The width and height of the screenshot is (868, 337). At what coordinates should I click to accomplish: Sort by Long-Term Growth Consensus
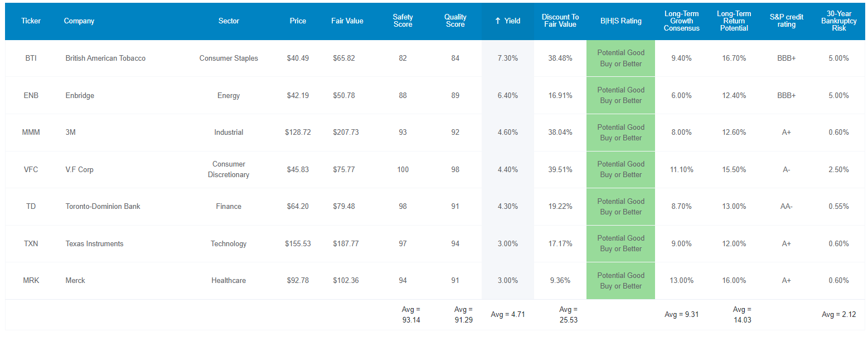(681, 21)
